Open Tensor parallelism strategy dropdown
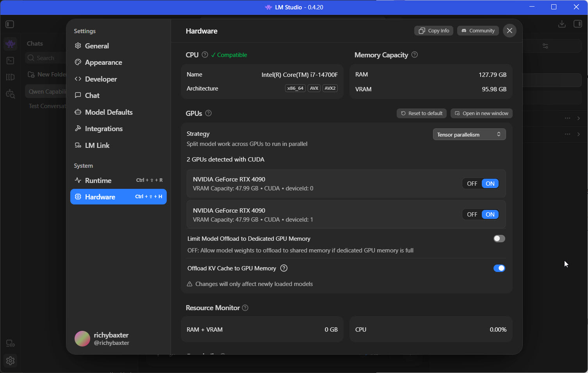The width and height of the screenshot is (588, 373). (x=469, y=135)
